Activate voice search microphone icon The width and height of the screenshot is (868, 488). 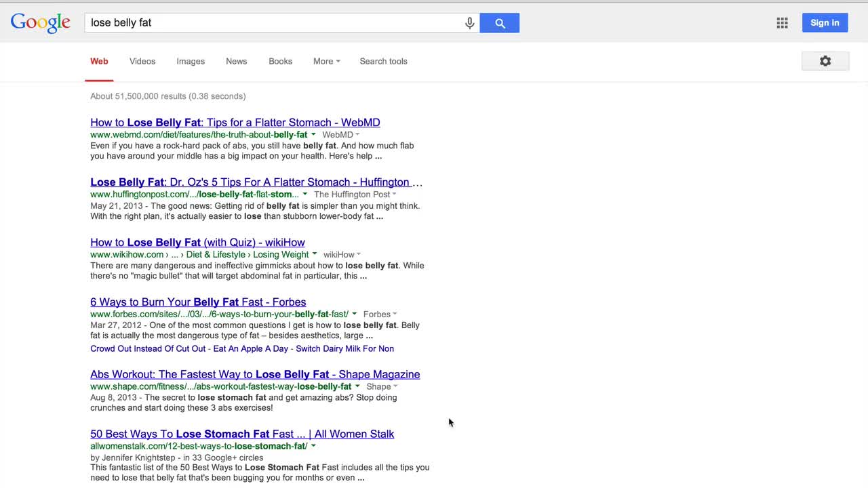click(469, 23)
